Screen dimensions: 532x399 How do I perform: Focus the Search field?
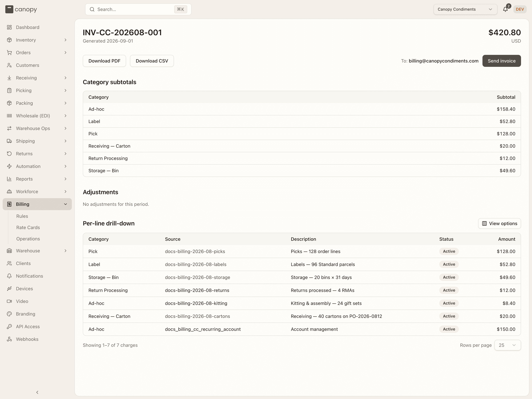(x=138, y=9)
